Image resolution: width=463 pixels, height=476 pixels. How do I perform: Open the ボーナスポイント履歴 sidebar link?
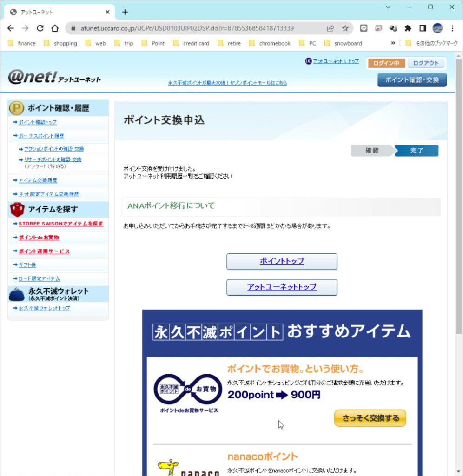pos(41,136)
